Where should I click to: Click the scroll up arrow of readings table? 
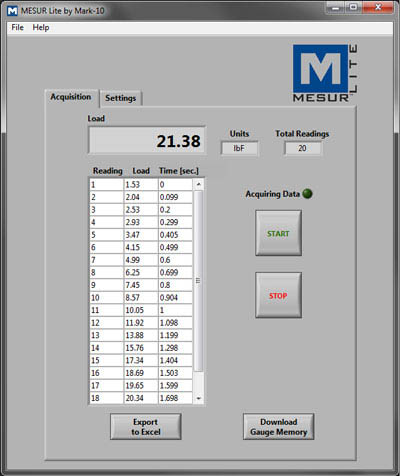[198, 184]
